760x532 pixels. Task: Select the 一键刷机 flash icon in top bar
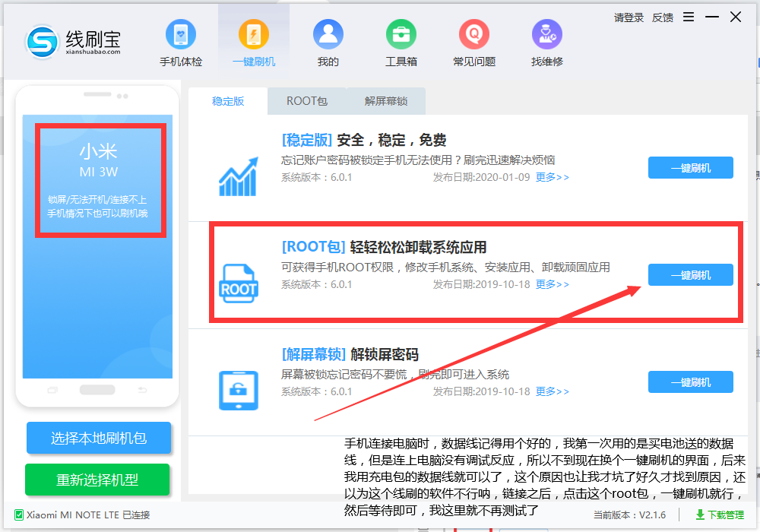254,34
